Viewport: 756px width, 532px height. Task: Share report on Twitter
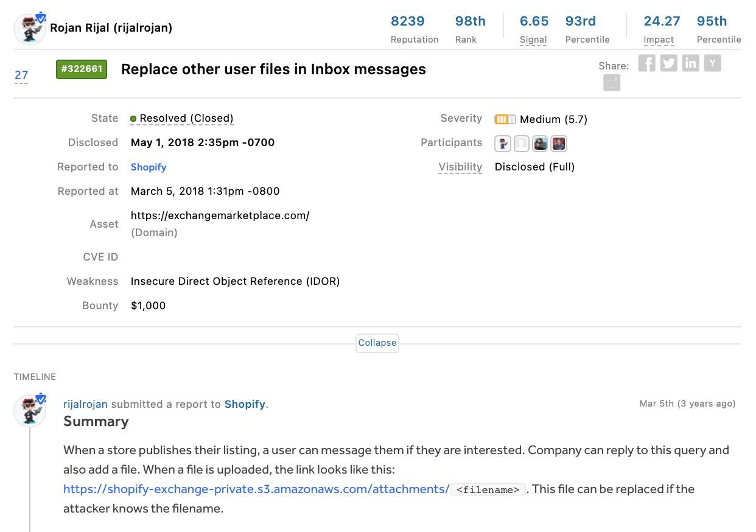pos(669,63)
